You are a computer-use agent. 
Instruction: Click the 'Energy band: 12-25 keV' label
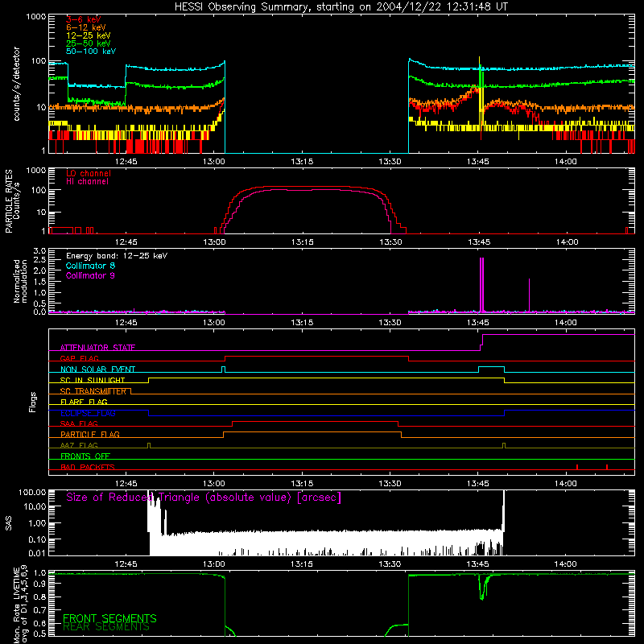[x=117, y=256]
